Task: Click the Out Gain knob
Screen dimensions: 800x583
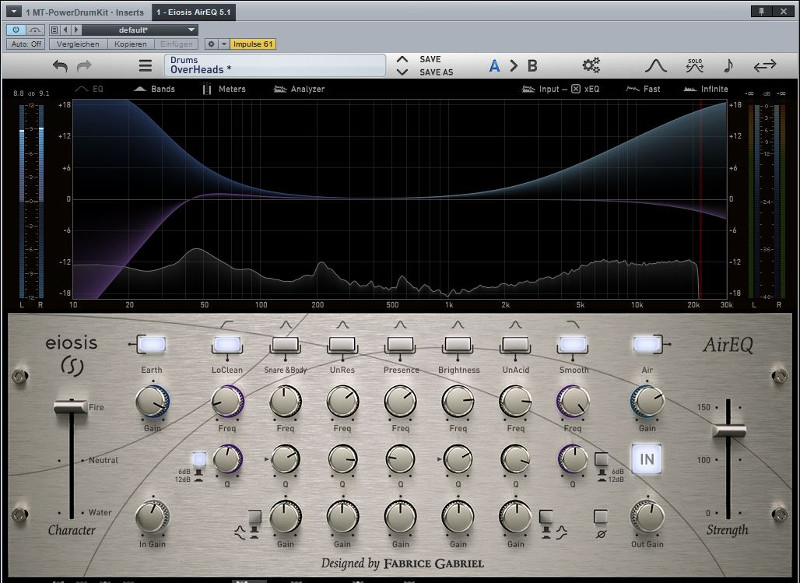Action: click(647, 516)
